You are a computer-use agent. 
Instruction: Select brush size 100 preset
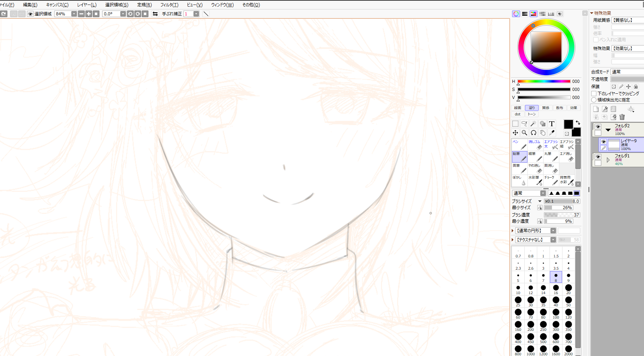coord(556,314)
